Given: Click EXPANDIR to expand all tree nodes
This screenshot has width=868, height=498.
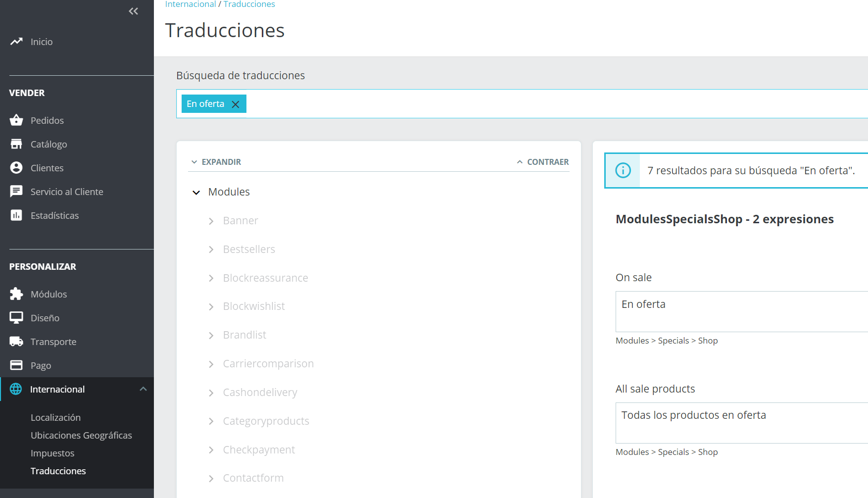Looking at the screenshot, I should coord(216,162).
